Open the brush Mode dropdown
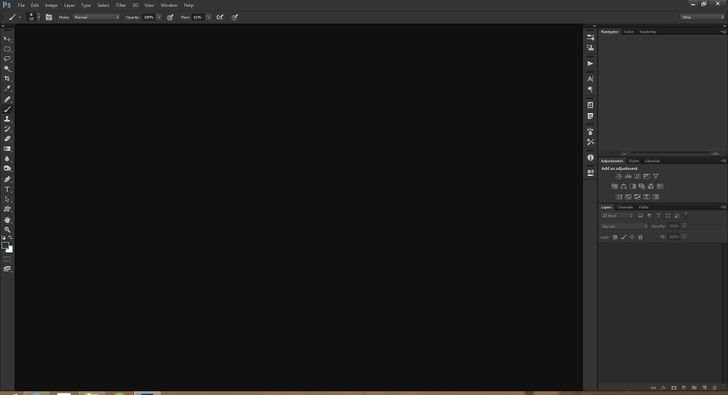Screen dimensions: 728x395 [97, 17]
